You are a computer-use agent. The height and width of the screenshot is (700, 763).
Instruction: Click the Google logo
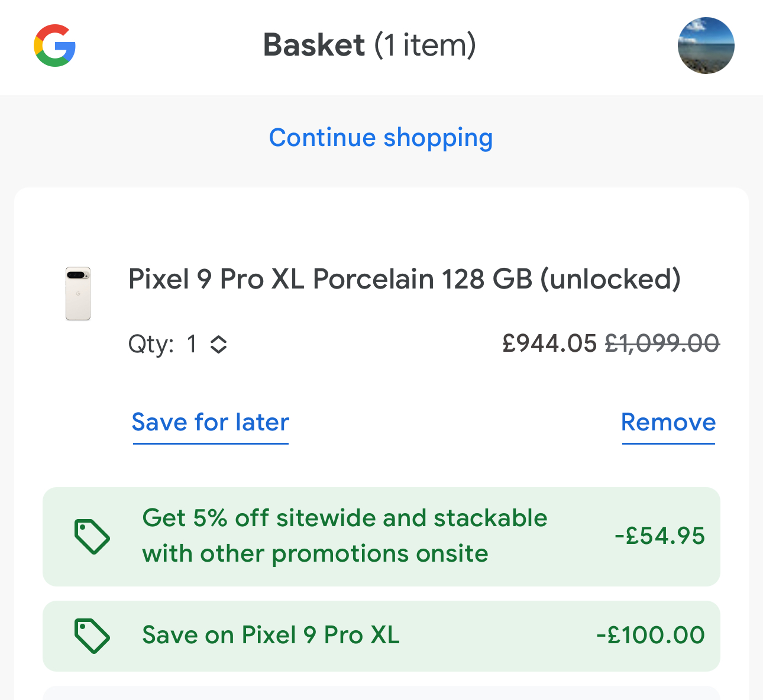[x=54, y=46]
